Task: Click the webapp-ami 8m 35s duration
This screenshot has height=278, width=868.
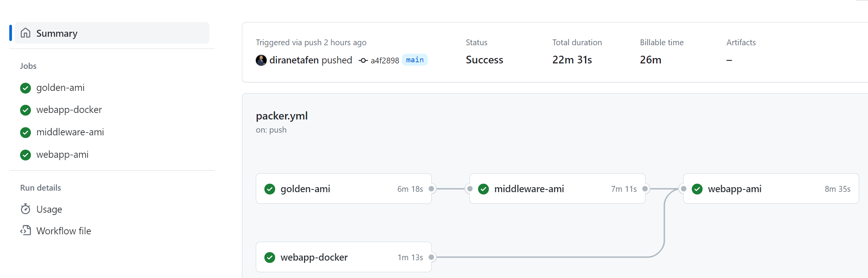Action: pyautogui.click(x=837, y=189)
